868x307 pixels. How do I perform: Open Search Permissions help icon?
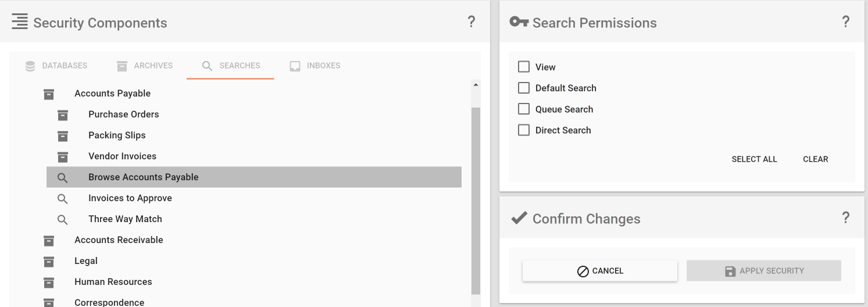click(x=846, y=22)
